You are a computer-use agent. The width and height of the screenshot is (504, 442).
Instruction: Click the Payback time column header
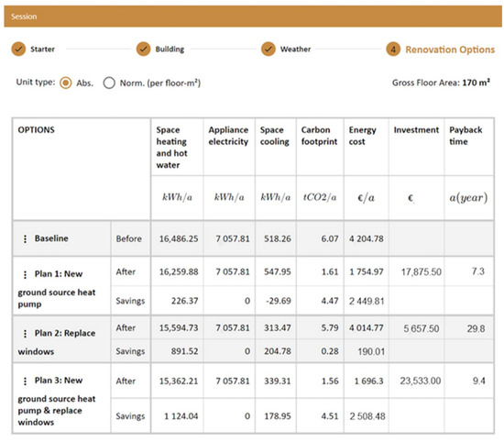pyautogui.click(x=466, y=136)
